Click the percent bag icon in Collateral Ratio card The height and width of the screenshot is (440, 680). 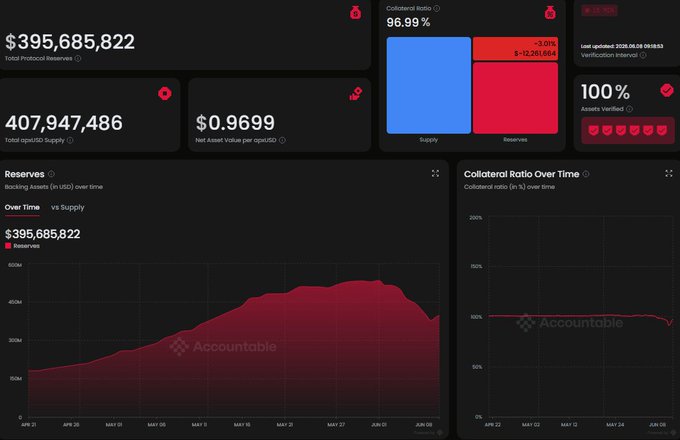coord(550,13)
